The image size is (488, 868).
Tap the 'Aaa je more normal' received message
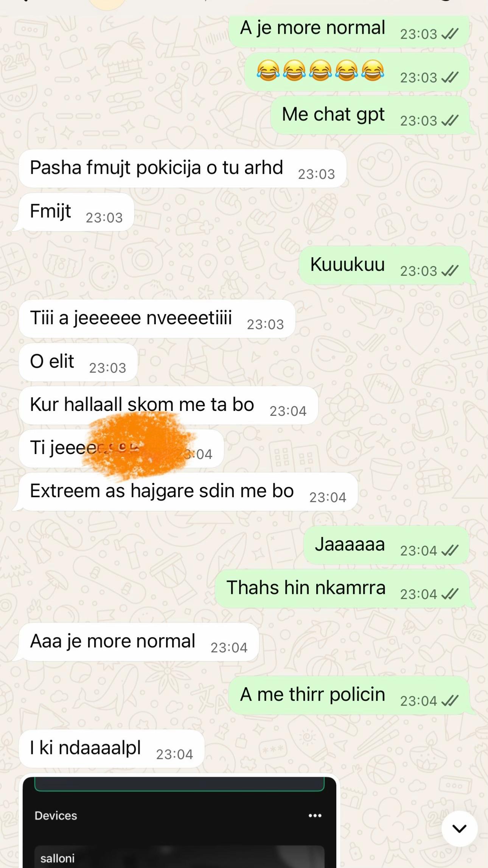(138, 642)
